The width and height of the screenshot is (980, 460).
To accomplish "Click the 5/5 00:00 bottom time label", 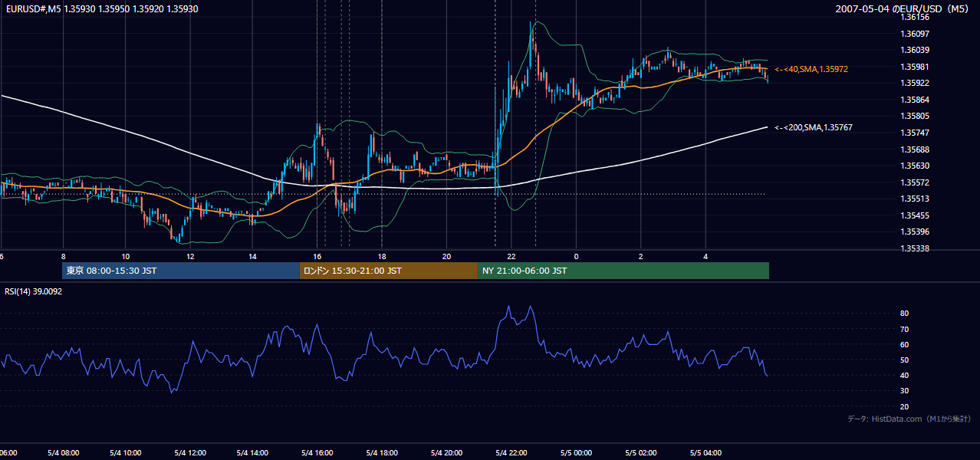I will pos(575,453).
